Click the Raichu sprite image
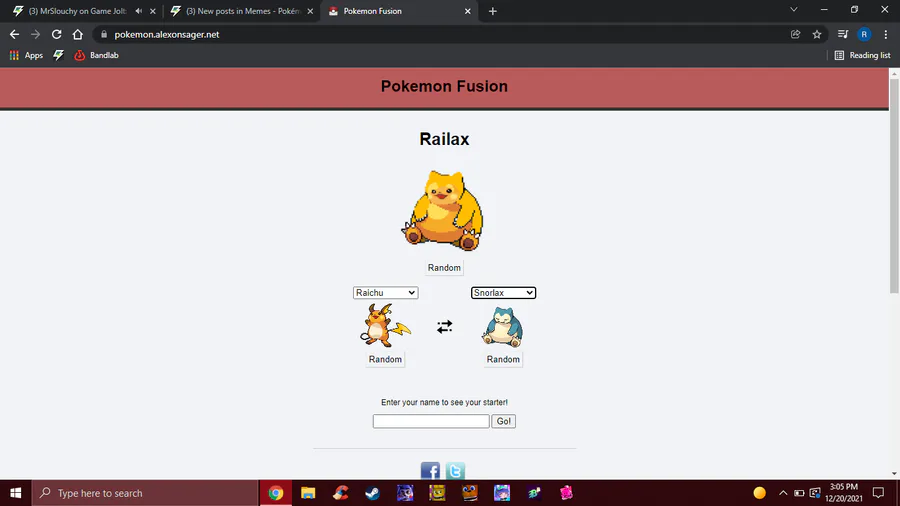The width and height of the screenshot is (900, 506). click(x=385, y=325)
